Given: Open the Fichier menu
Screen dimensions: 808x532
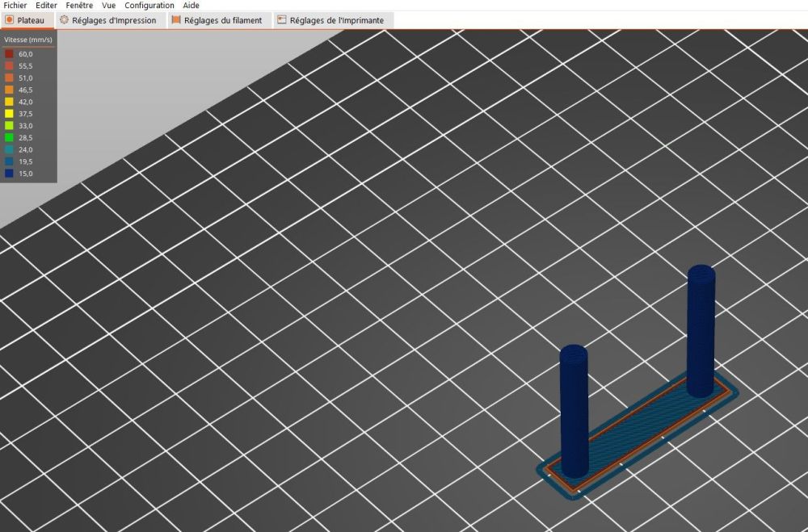Looking at the screenshot, I should pyautogui.click(x=15, y=5).
